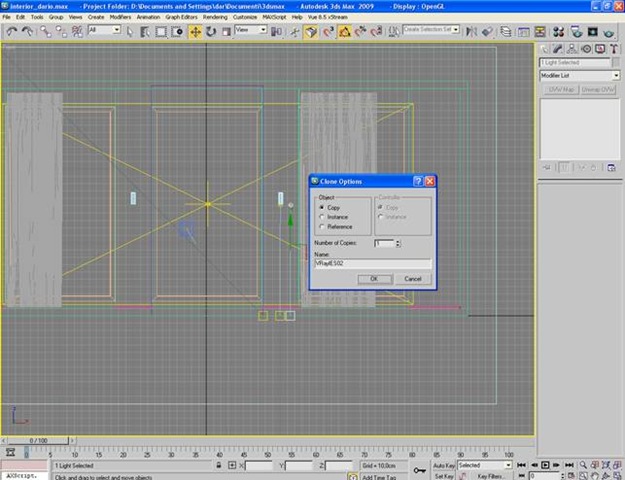Image resolution: width=625 pixels, height=480 pixels.
Task: Select the Unlink Selection tool
Action: coord(61,32)
